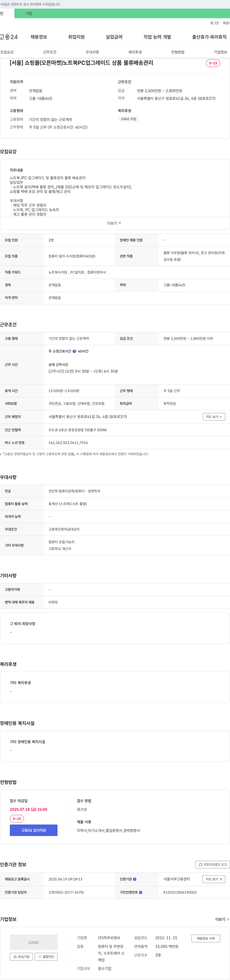This screenshot has height=980, width=230.
Task: Click the 이력서,자기소개서,졸업증명서,경력증명서 documents text
Action: [108, 831]
